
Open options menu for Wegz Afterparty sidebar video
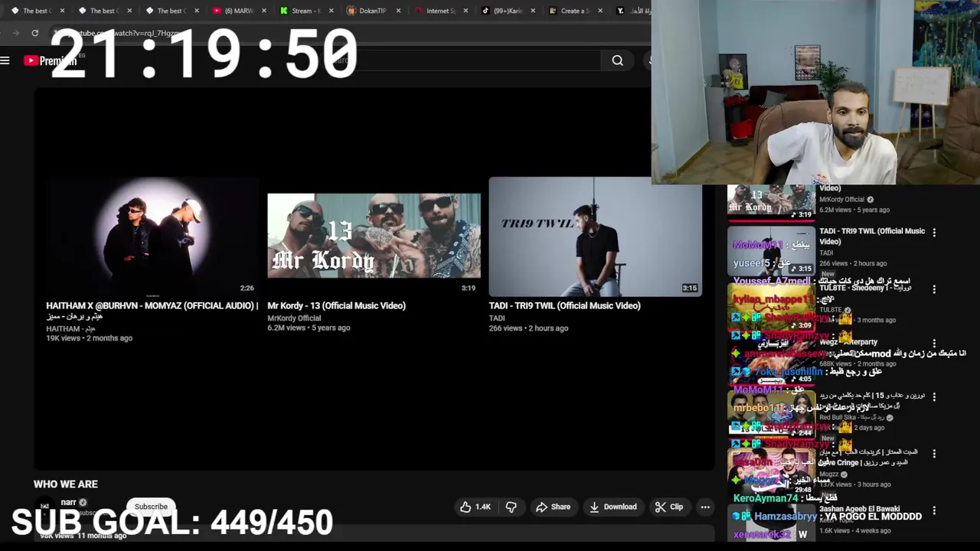tap(934, 344)
